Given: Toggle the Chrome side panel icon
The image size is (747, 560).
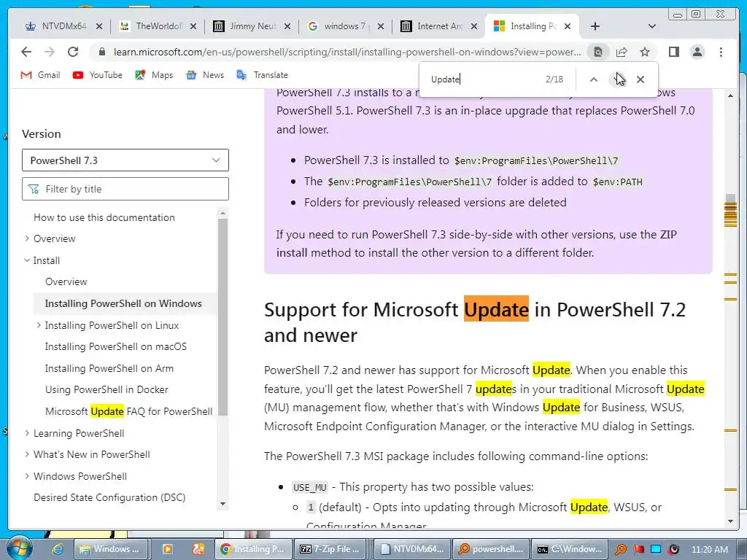Looking at the screenshot, I should point(673,52).
